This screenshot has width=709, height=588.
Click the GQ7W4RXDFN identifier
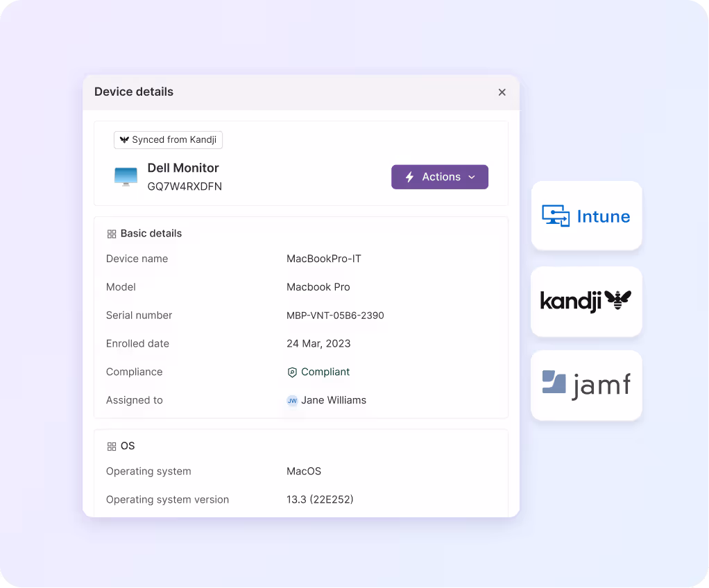pyautogui.click(x=185, y=187)
